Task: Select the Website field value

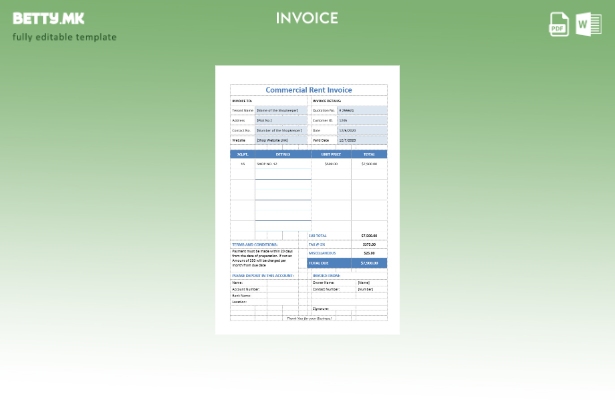Action: pos(281,140)
